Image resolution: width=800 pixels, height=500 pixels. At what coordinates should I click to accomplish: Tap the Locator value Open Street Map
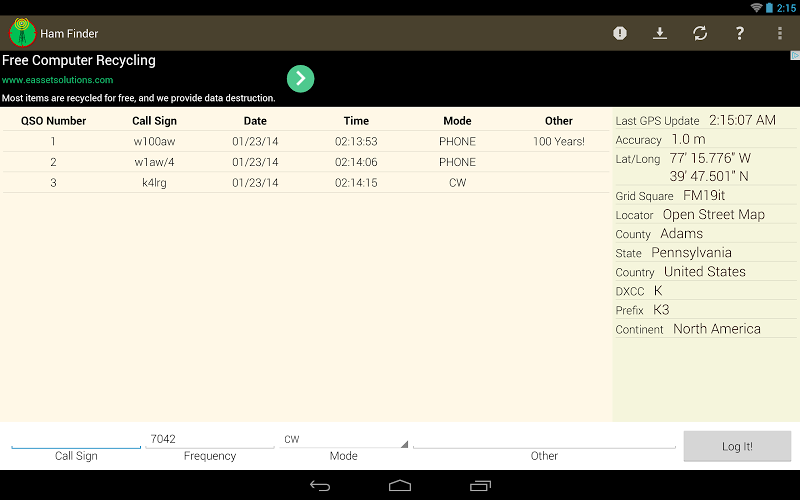click(714, 214)
